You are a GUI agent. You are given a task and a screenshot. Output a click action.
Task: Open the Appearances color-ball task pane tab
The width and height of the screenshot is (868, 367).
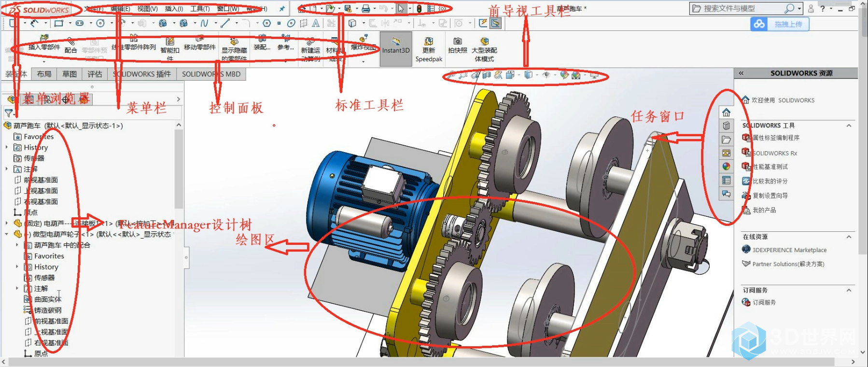point(726,167)
